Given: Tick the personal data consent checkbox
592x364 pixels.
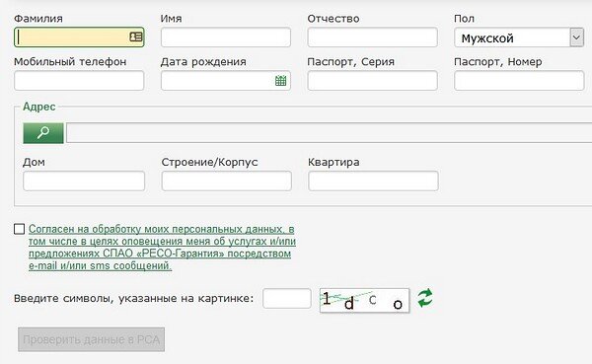Looking at the screenshot, I should [20, 229].
